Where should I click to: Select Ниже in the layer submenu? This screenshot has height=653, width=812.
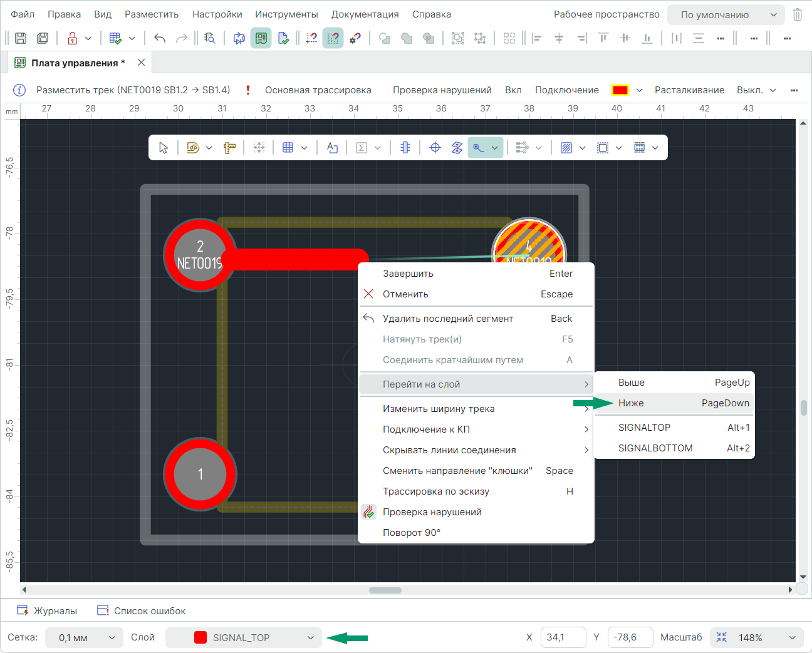(x=631, y=403)
